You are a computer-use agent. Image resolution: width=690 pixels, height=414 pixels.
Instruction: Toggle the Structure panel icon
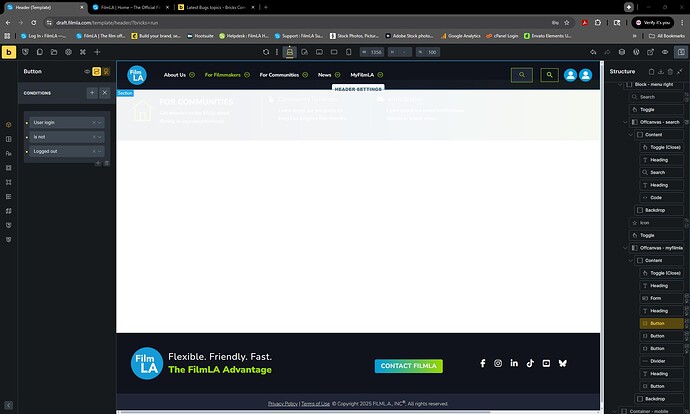(x=681, y=52)
